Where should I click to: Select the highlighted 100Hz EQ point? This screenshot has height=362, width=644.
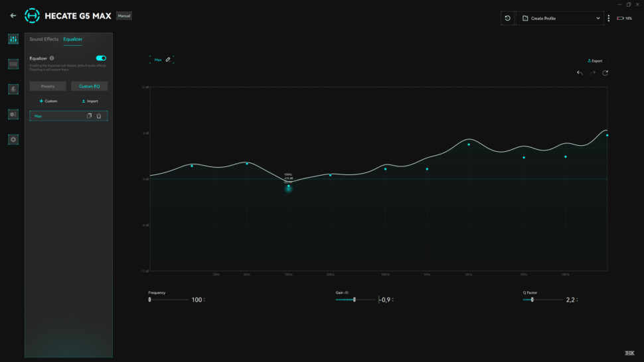(x=288, y=186)
